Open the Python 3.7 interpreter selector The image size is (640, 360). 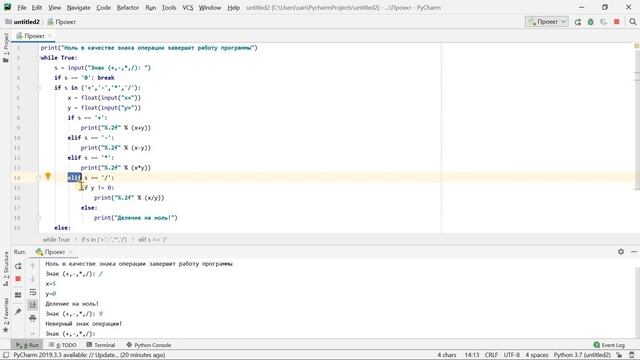pyautogui.click(x=582, y=355)
